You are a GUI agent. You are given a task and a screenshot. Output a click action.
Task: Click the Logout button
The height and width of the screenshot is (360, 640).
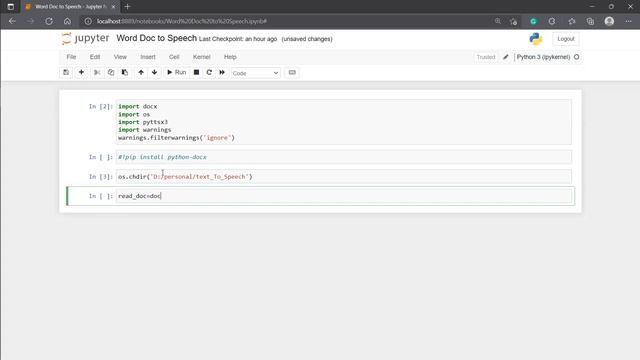tap(566, 39)
